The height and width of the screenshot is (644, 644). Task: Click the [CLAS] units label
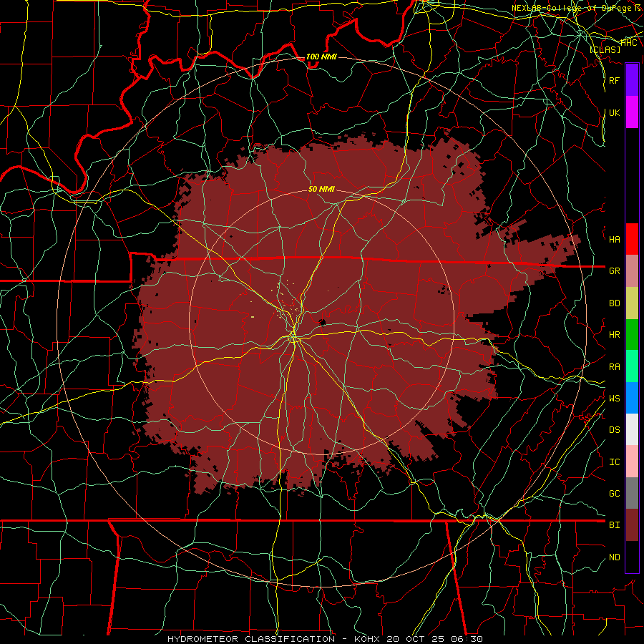point(605,49)
